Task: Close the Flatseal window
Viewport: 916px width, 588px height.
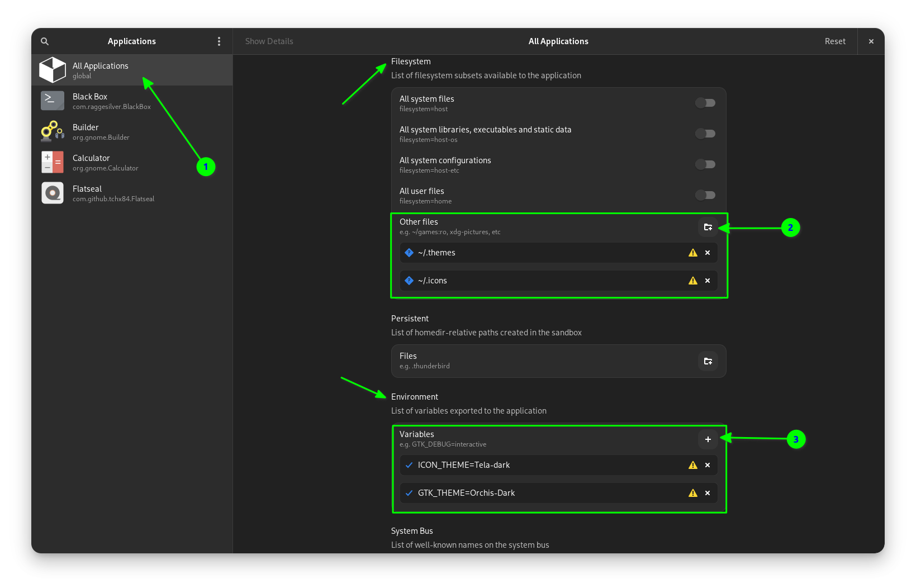Action: pyautogui.click(x=871, y=41)
